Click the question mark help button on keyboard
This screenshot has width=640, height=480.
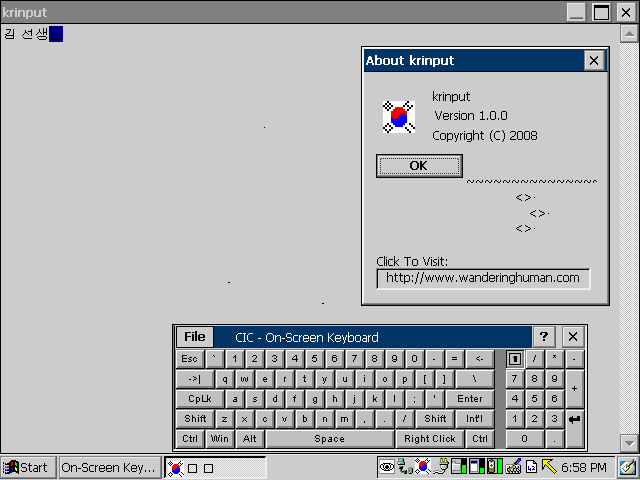point(544,337)
